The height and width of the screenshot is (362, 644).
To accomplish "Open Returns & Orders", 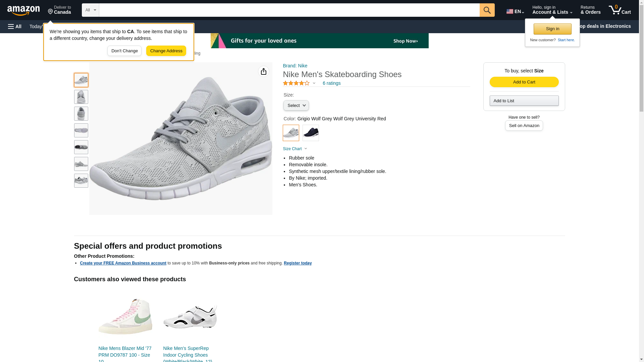I will pyautogui.click(x=590, y=10).
